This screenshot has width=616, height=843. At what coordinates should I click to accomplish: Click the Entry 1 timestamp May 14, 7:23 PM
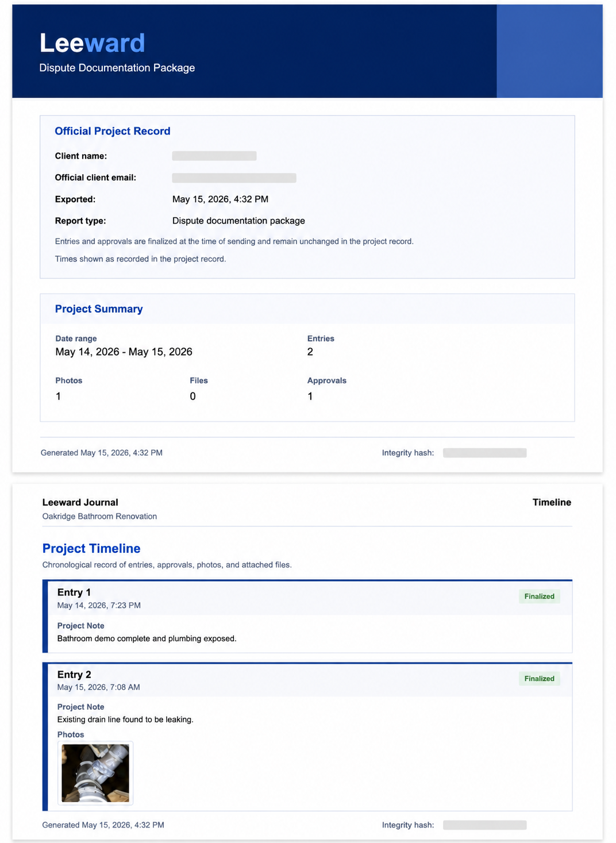click(99, 606)
